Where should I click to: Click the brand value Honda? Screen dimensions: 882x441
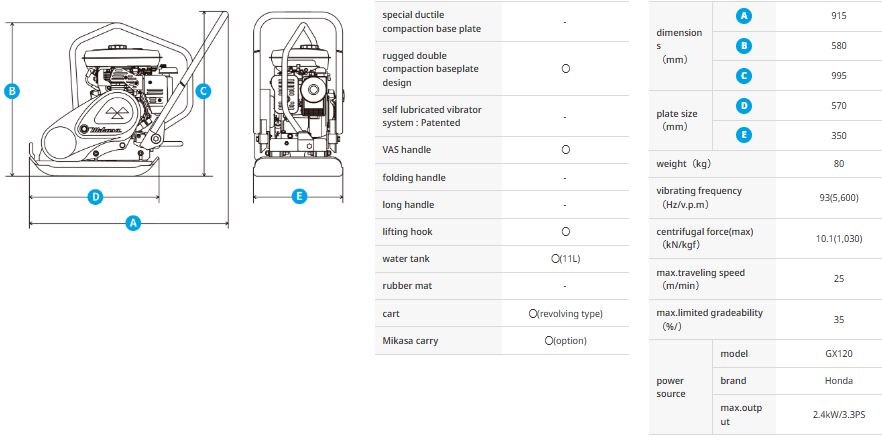(839, 381)
